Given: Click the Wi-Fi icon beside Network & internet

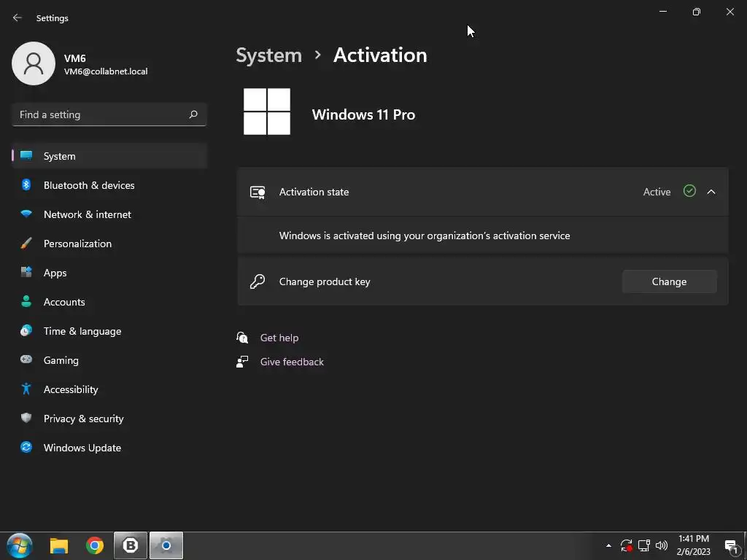Looking at the screenshot, I should point(26,214).
